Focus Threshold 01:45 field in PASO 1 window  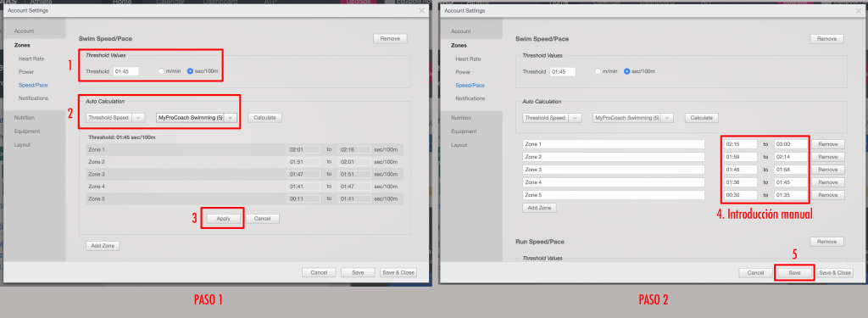[125, 71]
